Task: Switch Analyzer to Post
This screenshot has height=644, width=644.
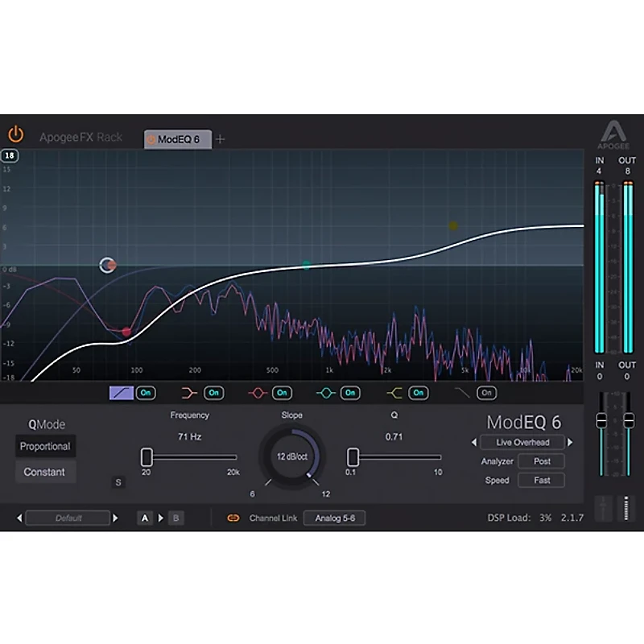Action: pos(541,460)
